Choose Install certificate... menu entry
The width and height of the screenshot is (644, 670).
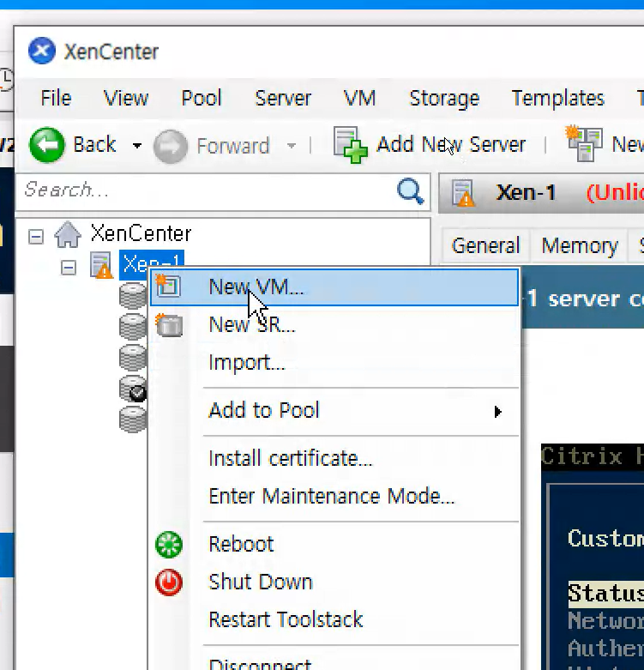tap(334, 458)
